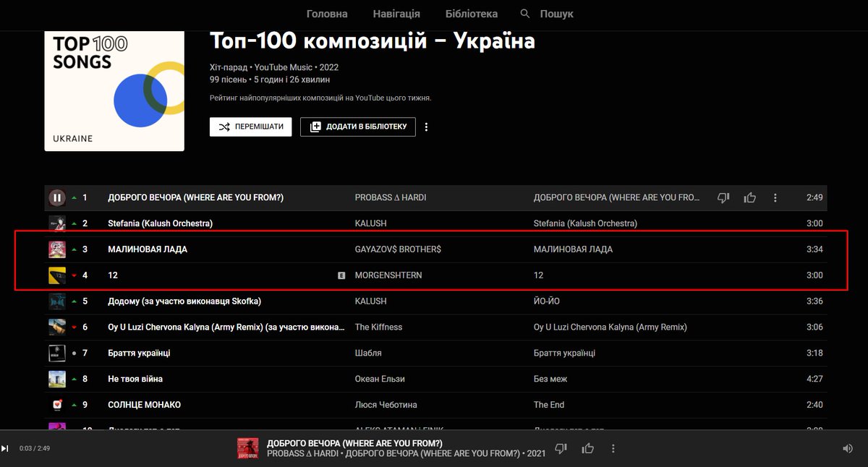Open artist The Kiffness

[x=378, y=327]
